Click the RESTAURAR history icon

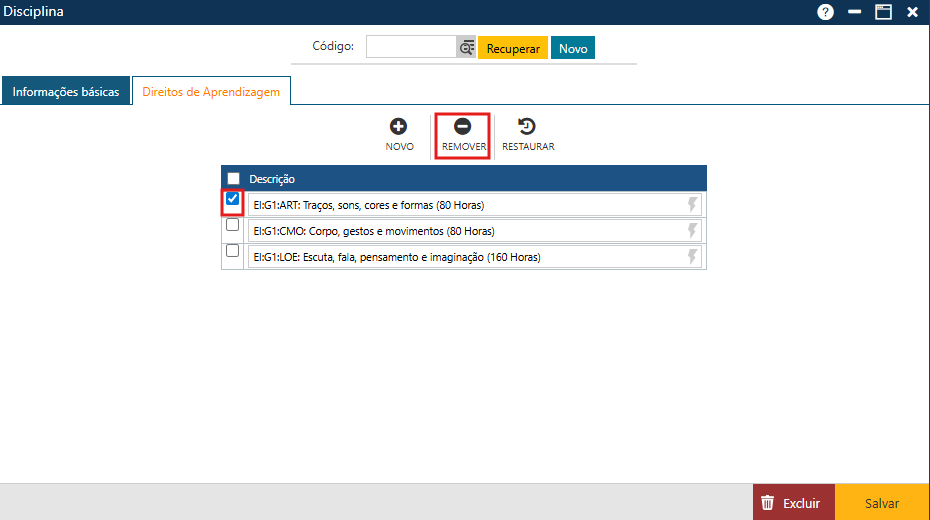[527, 126]
